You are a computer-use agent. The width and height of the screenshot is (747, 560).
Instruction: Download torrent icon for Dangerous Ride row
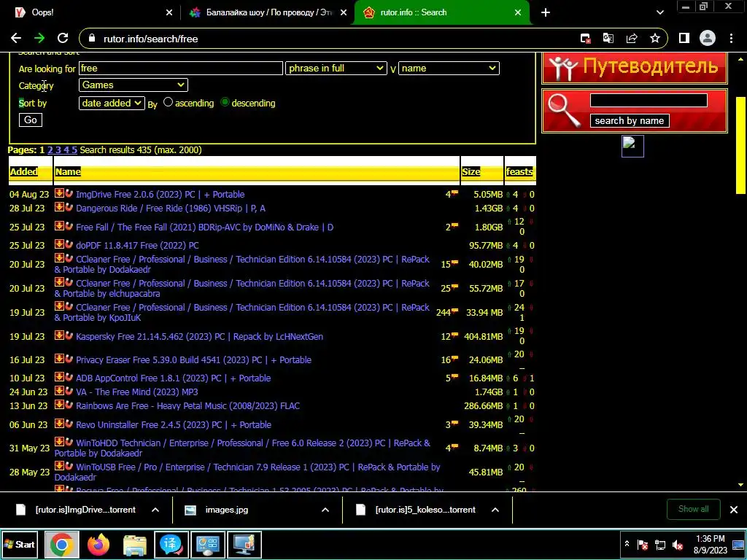click(59, 207)
